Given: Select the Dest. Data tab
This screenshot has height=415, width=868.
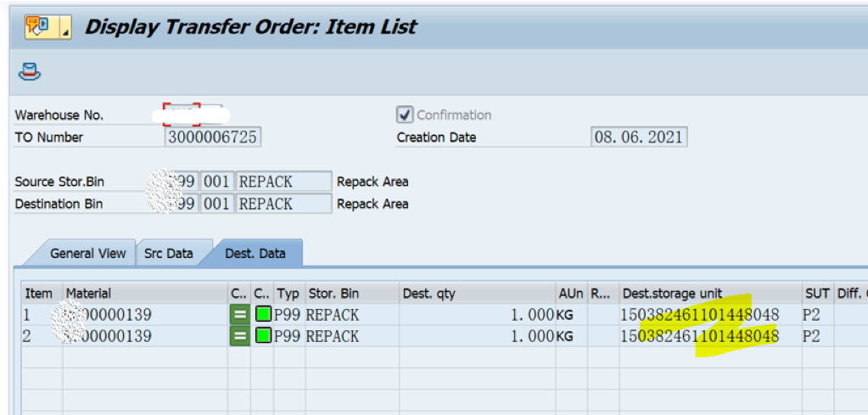Looking at the screenshot, I should click(255, 254).
